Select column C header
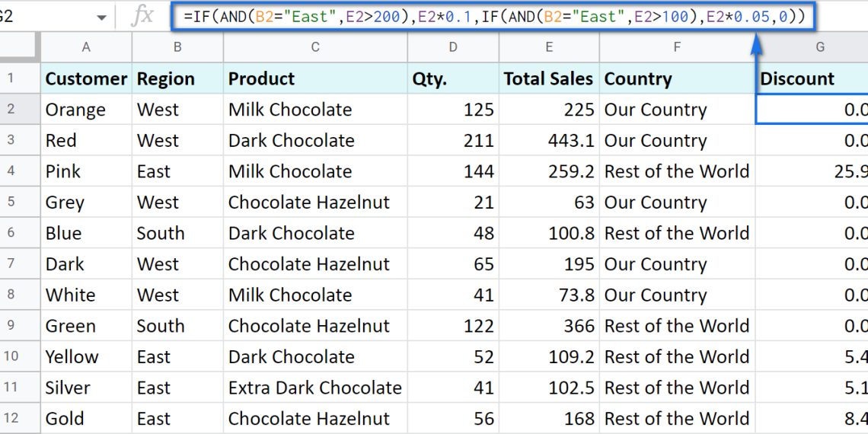Image resolution: width=868 pixels, height=434 pixels. click(315, 47)
